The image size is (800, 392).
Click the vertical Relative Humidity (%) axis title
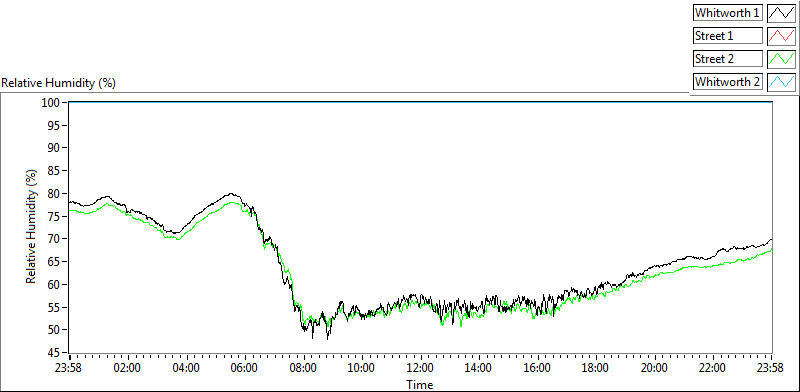(x=32, y=227)
